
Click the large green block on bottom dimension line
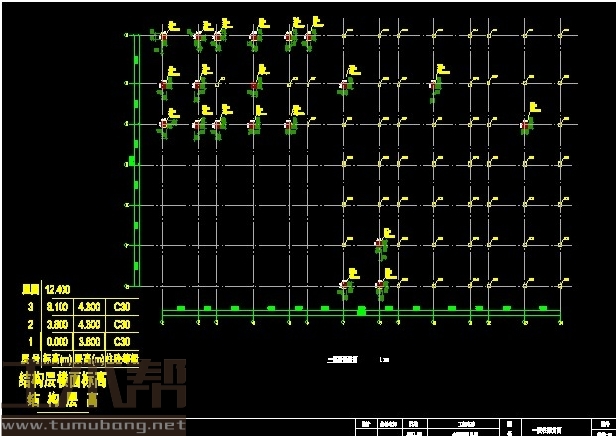point(361,311)
